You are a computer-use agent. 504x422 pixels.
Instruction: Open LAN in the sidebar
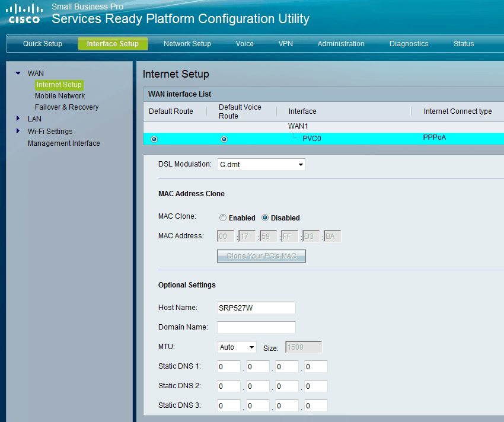click(x=34, y=119)
